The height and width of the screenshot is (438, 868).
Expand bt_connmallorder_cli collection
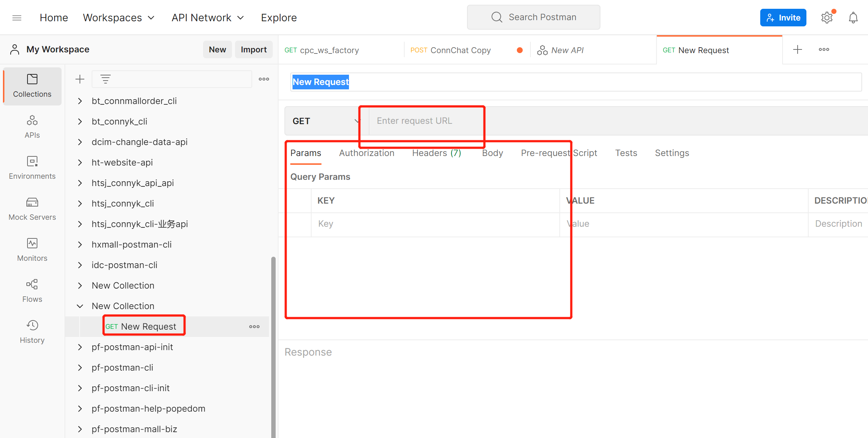click(x=80, y=101)
